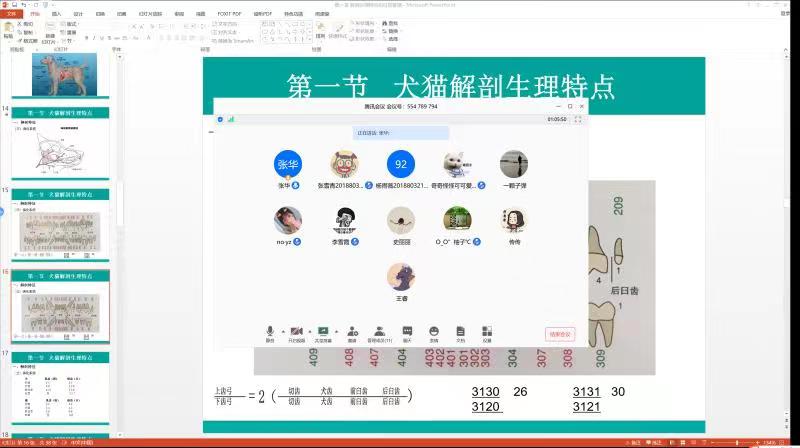Mute the microphone in meeting toolbar
This screenshot has width=800, height=448.
270,332
